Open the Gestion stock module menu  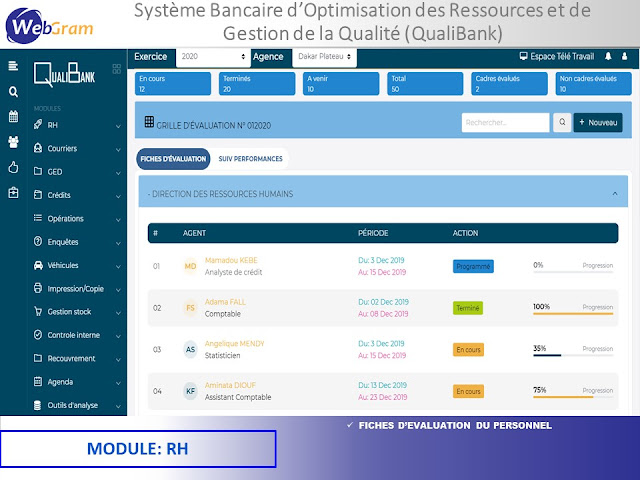pyautogui.click(x=78, y=312)
